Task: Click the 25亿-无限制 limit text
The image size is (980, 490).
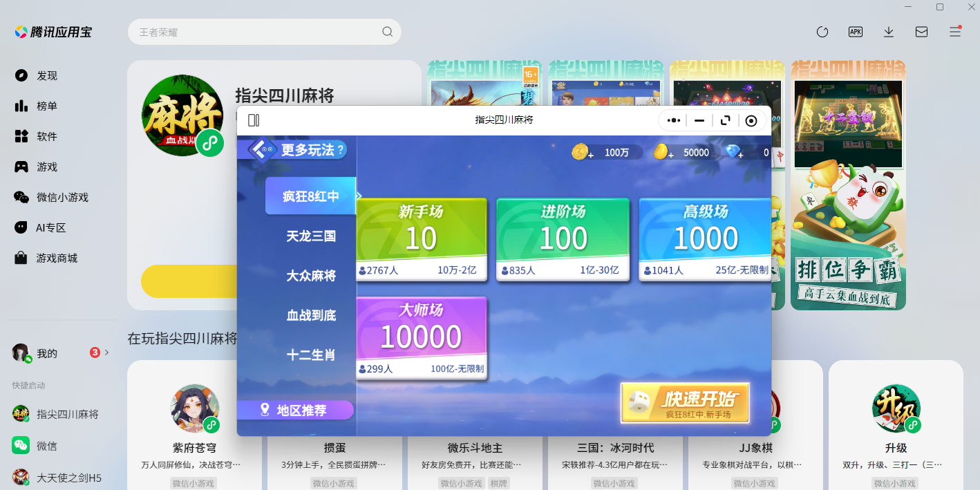Action: pyautogui.click(x=742, y=270)
